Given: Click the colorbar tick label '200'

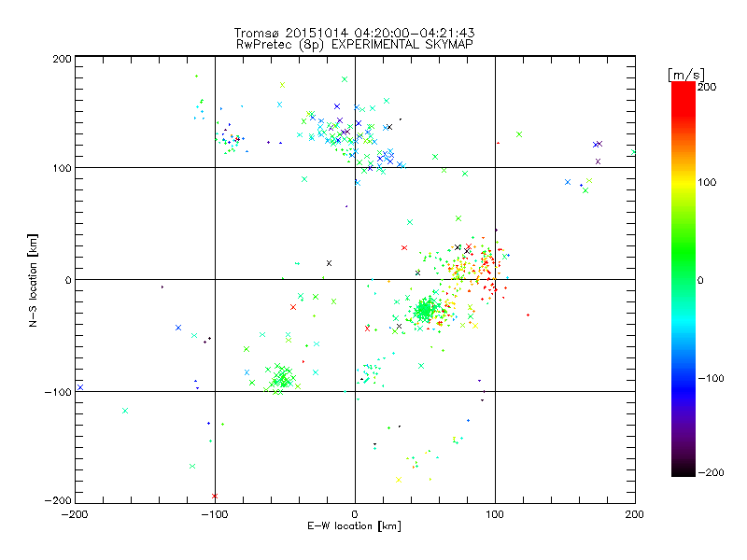Looking at the screenshot, I should pos(707,87).
